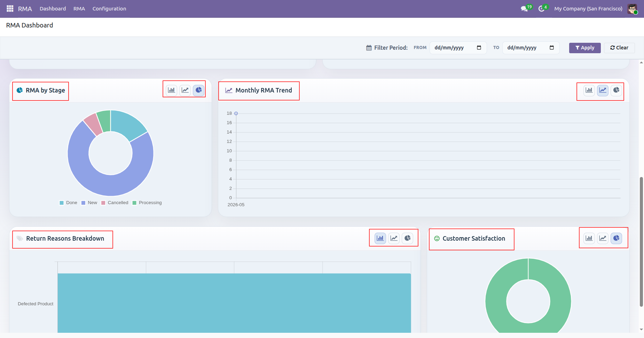The height and width of the screenshot is (338, 644).
Task: Switch Return Reasons Breakdown to line chart
Action: [394, 238]
